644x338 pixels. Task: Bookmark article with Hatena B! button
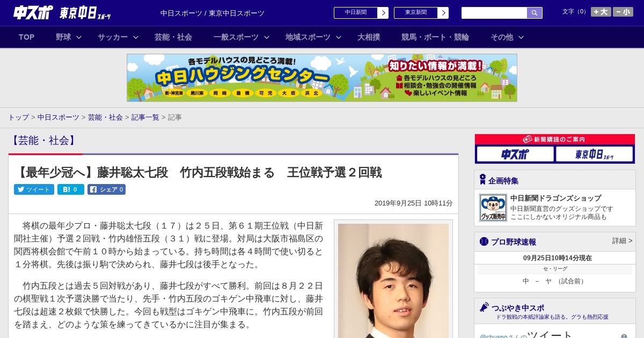coord(71,189)
